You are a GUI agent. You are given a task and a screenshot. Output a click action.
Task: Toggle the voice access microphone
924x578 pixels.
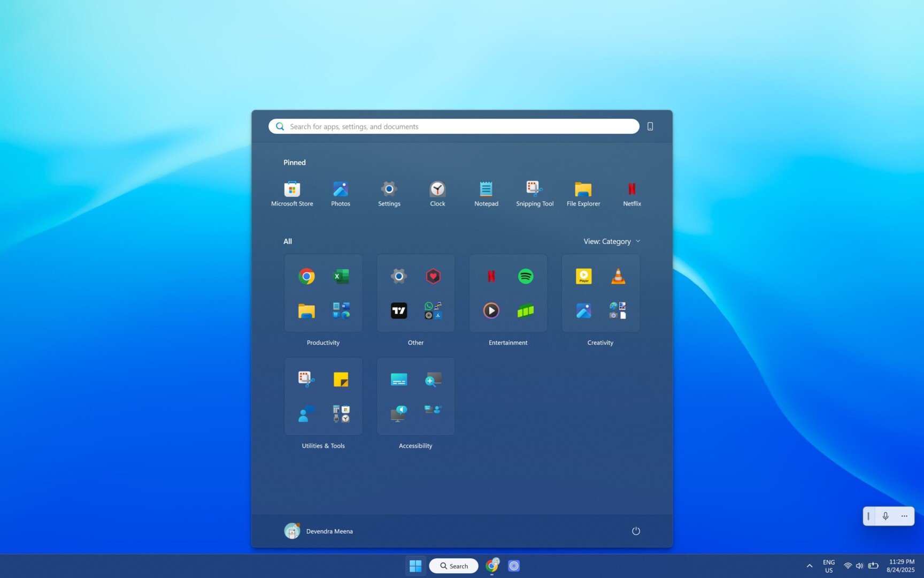coord(885,516)
